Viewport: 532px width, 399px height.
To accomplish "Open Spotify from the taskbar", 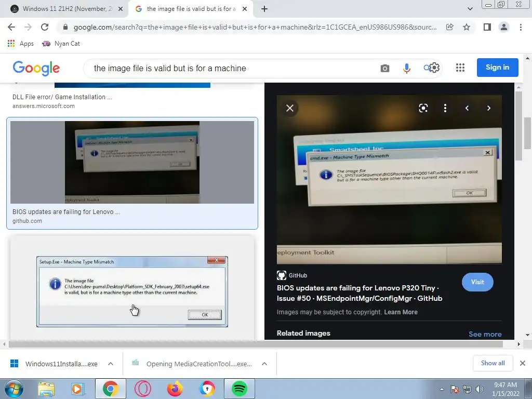I will [x=239, y=389].
